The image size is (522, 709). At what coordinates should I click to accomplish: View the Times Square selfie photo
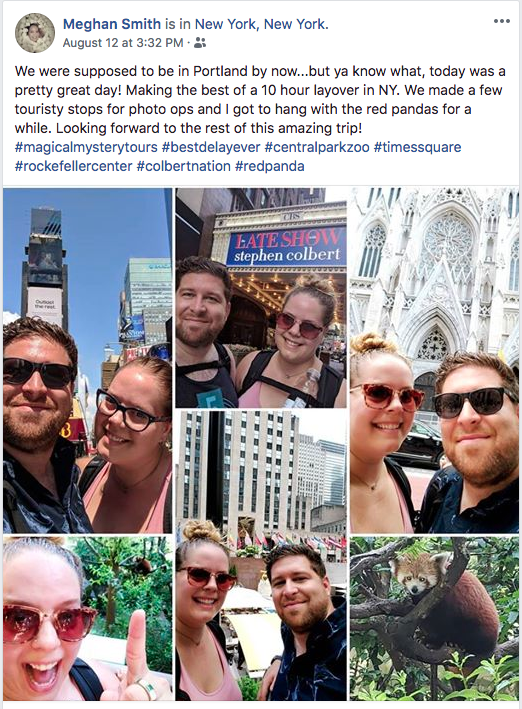tap(87, 360)
